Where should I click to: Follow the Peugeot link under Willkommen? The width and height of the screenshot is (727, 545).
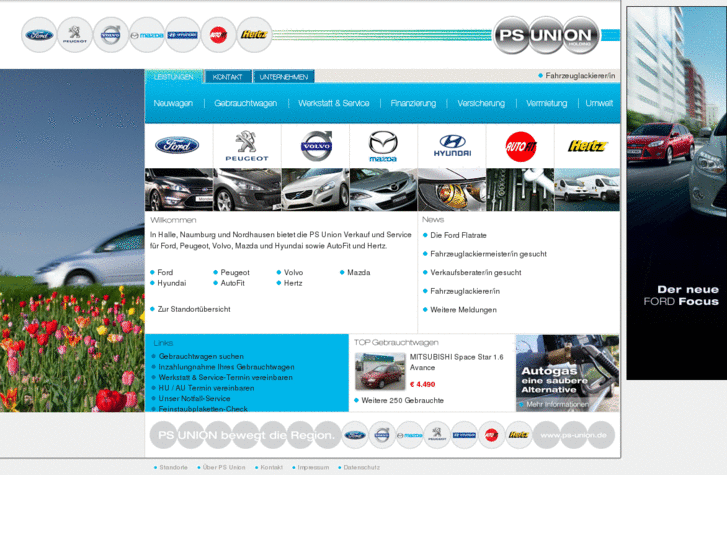coord(235,272)
